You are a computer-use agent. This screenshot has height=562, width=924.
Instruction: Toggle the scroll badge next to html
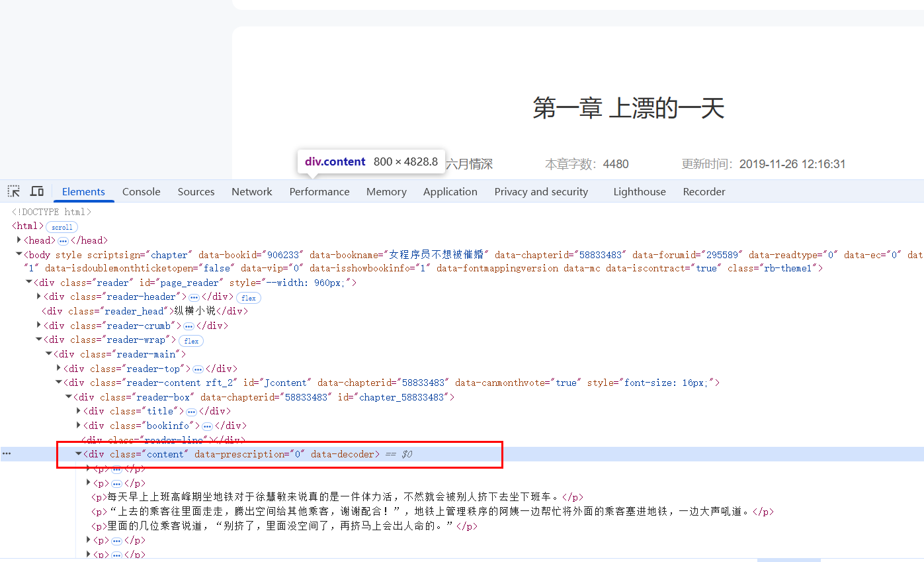tap(62, 226)
